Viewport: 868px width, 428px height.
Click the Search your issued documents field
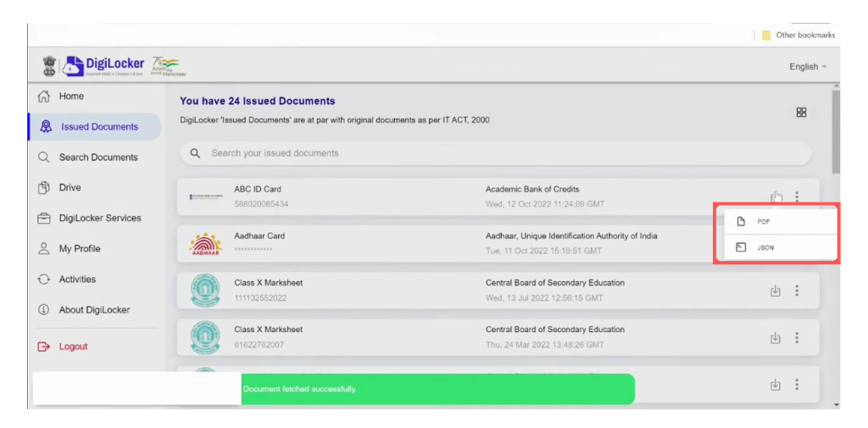(x=495, y=153)
